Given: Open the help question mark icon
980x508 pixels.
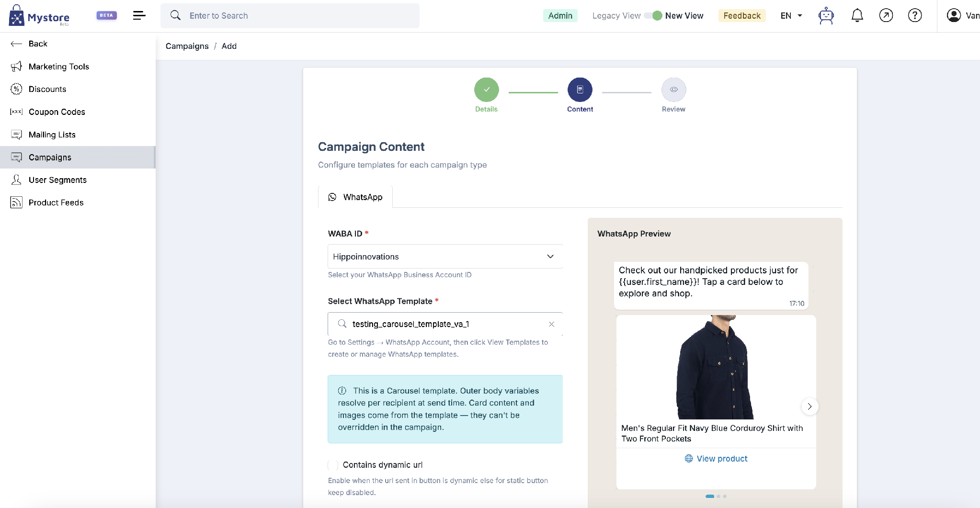Looking at the screenshot, I should (x=915, y=16).
